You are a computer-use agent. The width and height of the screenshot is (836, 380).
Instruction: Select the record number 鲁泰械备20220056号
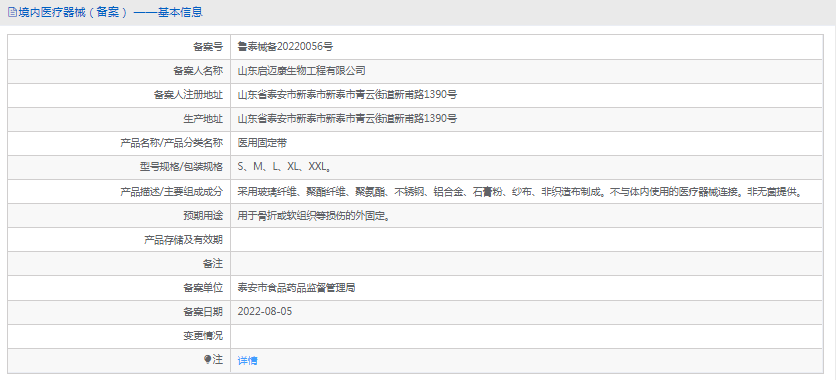pos(285,46)
